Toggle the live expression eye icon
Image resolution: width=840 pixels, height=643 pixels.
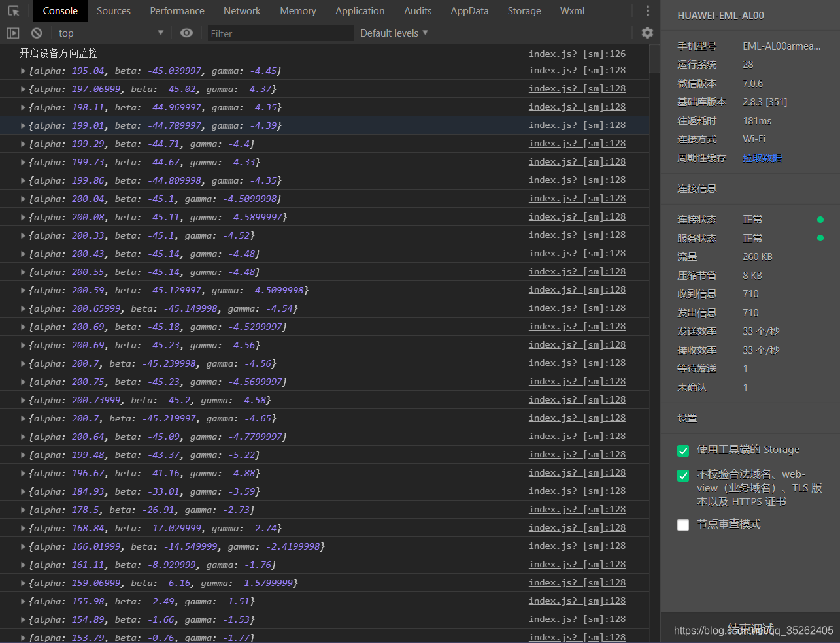click(x=186, y=33)
